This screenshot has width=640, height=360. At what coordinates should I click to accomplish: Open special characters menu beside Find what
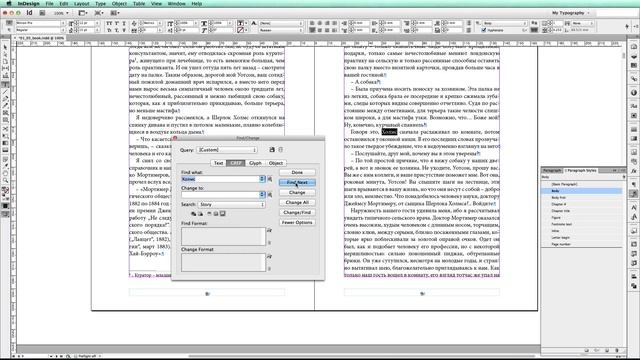[x=270, y=179]
